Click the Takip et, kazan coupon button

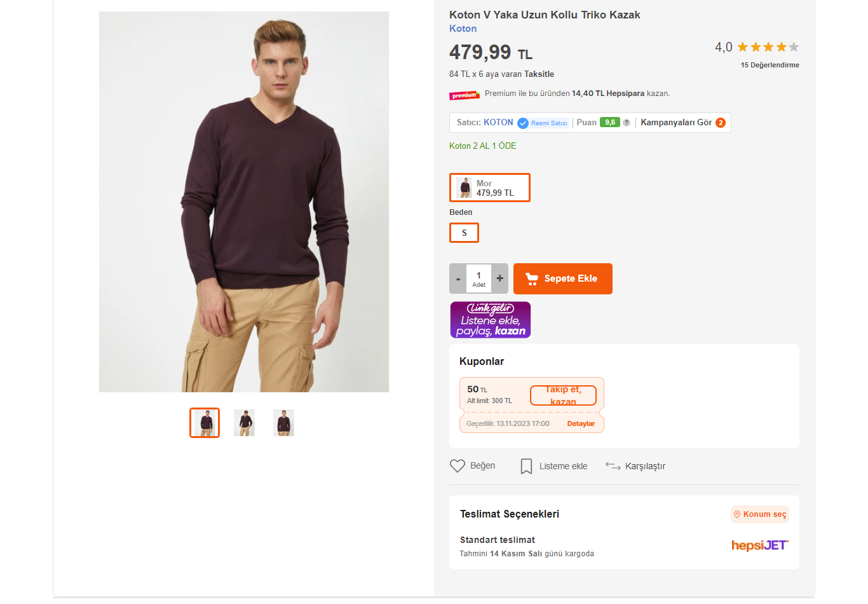pos(563,395)
